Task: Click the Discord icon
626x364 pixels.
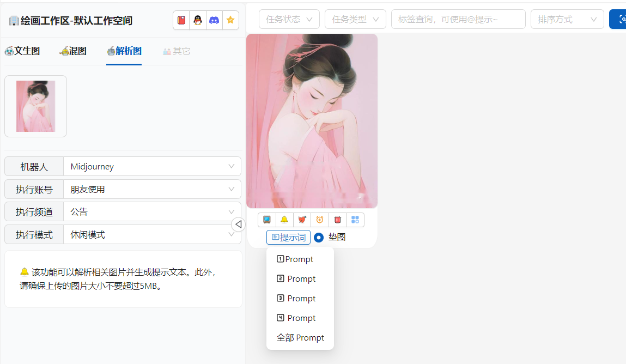Action: (x=214, y=20)
